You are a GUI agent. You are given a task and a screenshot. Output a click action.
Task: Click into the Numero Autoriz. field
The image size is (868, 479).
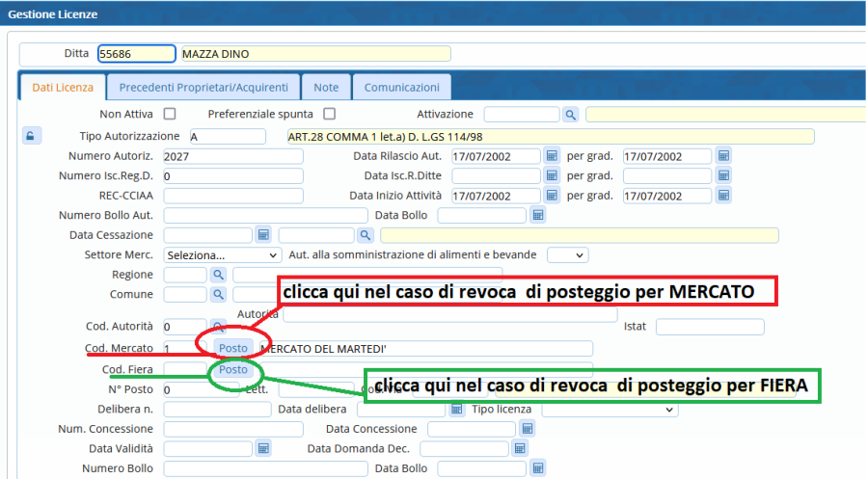pos(232,156)
